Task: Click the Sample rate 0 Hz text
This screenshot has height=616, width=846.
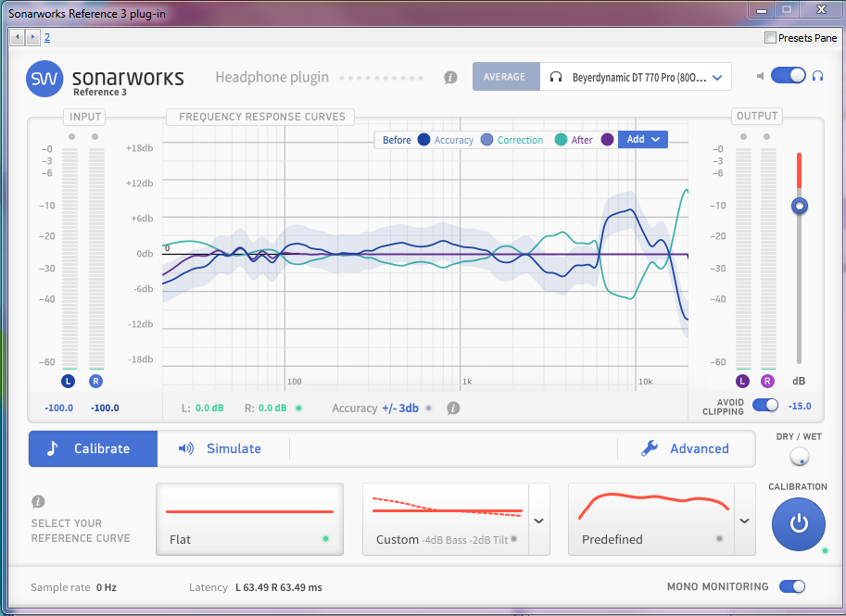Action: 73,587
